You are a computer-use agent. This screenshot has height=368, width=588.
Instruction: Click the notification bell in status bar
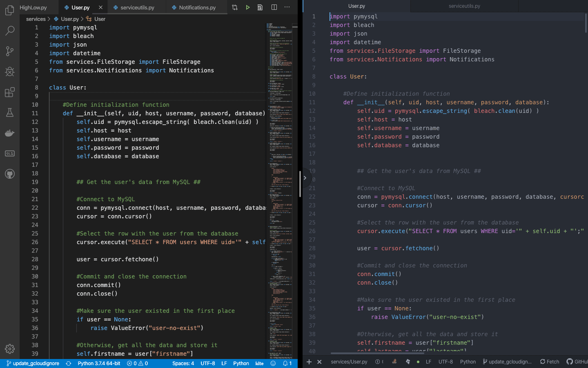(x=287, y=363)
